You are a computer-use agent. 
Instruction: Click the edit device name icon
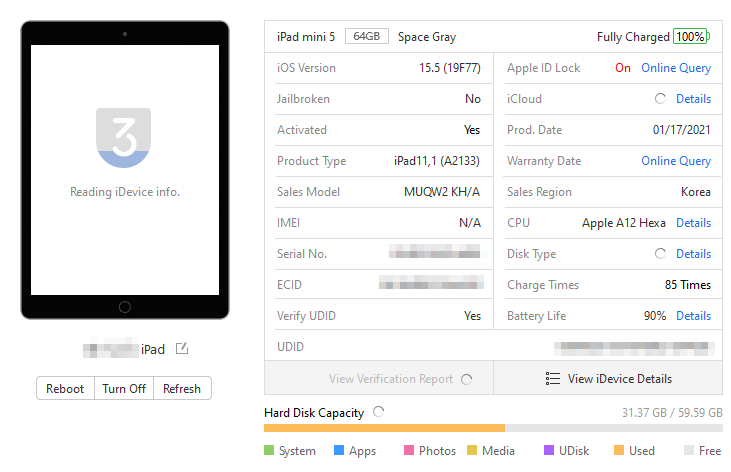(x=182, y=348)
